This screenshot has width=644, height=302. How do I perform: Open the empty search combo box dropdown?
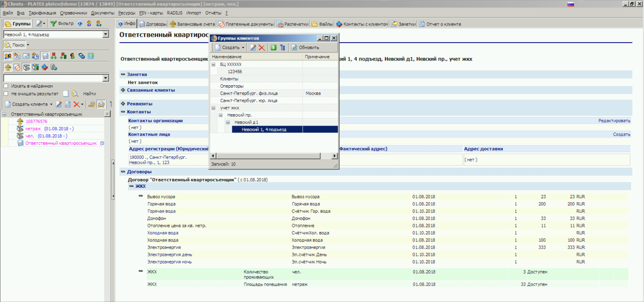106,78
